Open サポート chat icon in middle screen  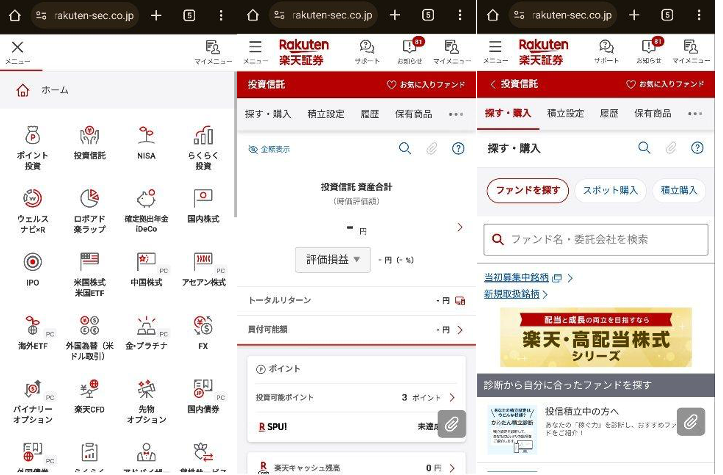(367, 52)
